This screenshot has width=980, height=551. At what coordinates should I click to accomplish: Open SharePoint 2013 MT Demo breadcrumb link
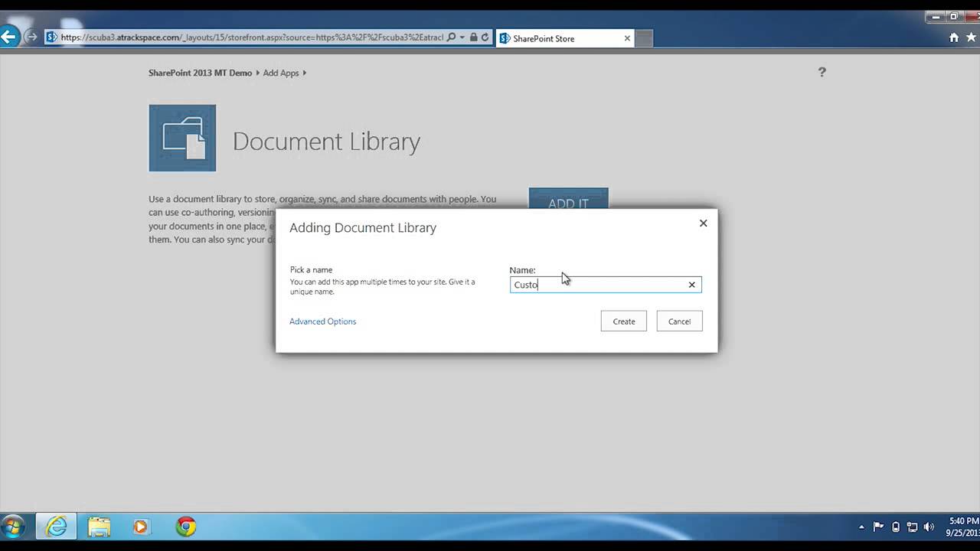[x=200, y=73]
